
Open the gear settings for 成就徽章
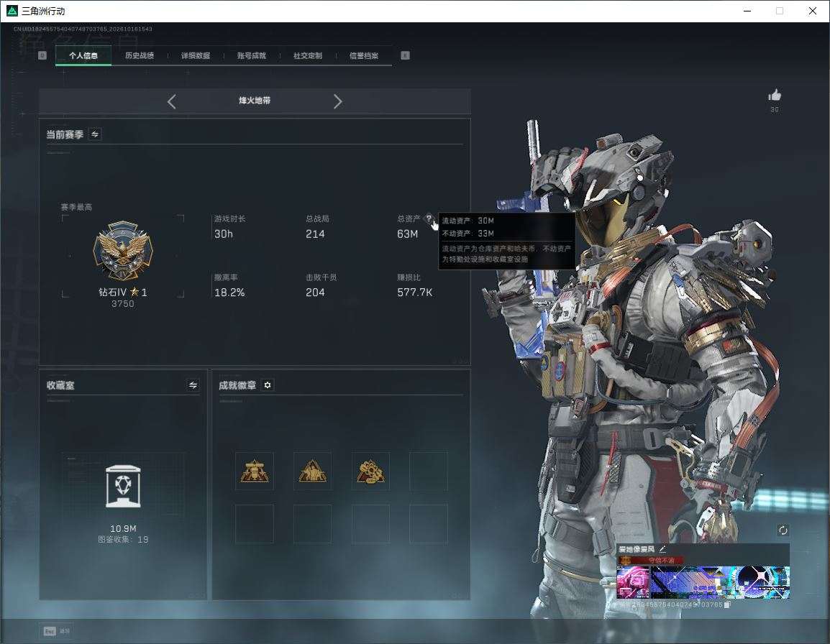[268, 385]
